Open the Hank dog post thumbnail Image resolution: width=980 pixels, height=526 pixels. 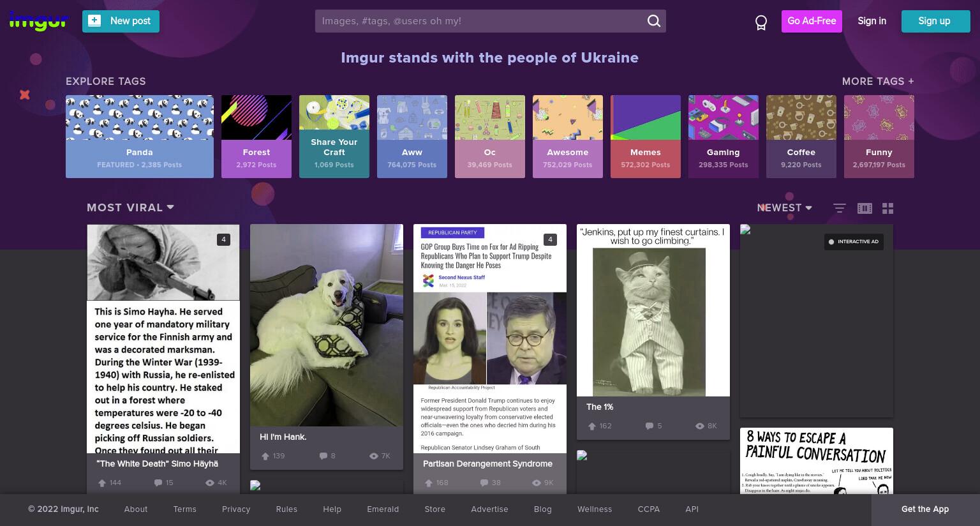pos(327,325)
